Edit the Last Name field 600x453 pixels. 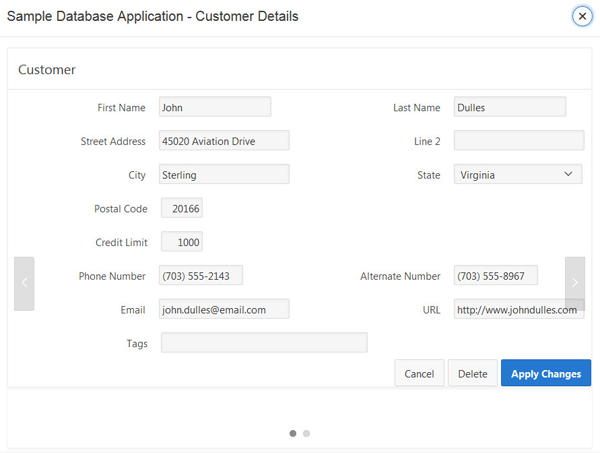[x=509, y=107]
